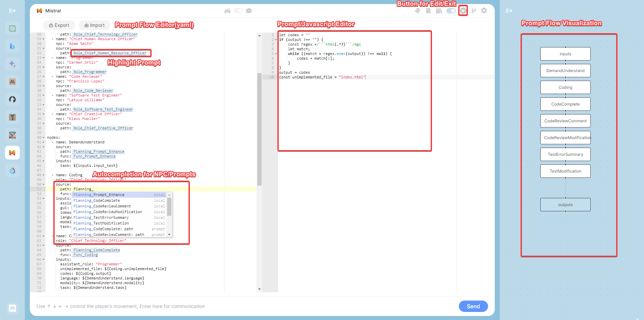This screenshot has width=644, height=320.
Task: Choose Planning_Prompt_Enhance from autocomplete list
Action: point(119,195)
